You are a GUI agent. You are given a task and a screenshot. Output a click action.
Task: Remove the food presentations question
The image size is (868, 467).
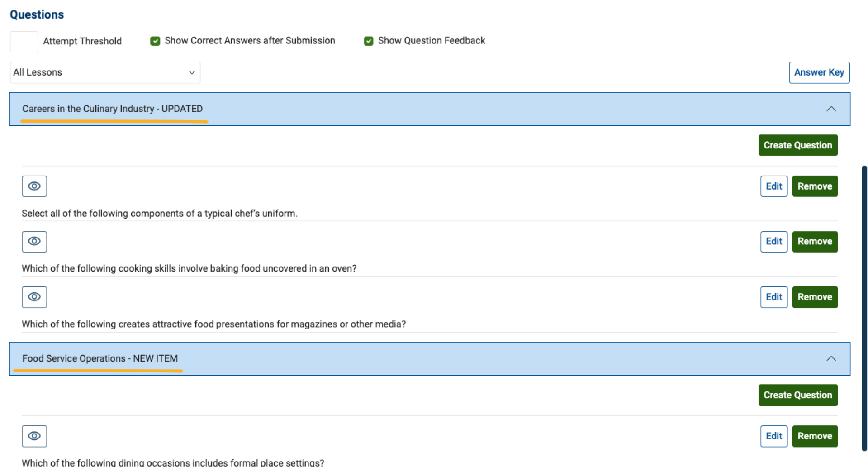click(815, 297)
